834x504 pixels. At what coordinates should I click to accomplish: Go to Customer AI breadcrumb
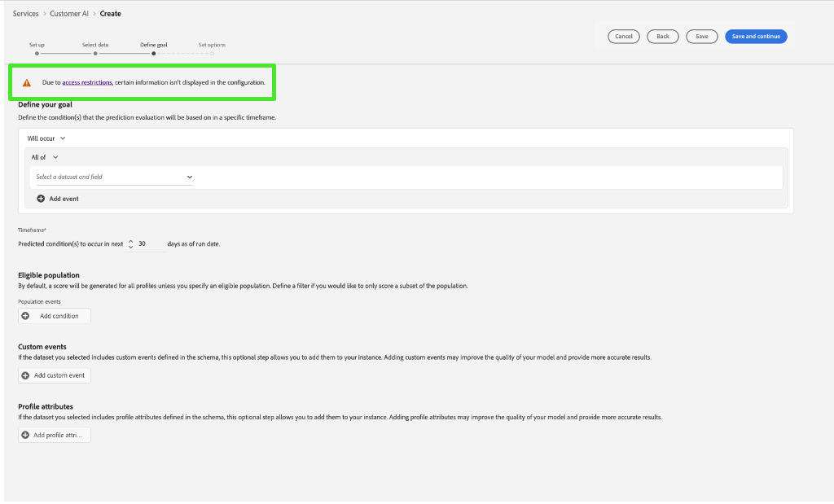click(x=69, y=13)
